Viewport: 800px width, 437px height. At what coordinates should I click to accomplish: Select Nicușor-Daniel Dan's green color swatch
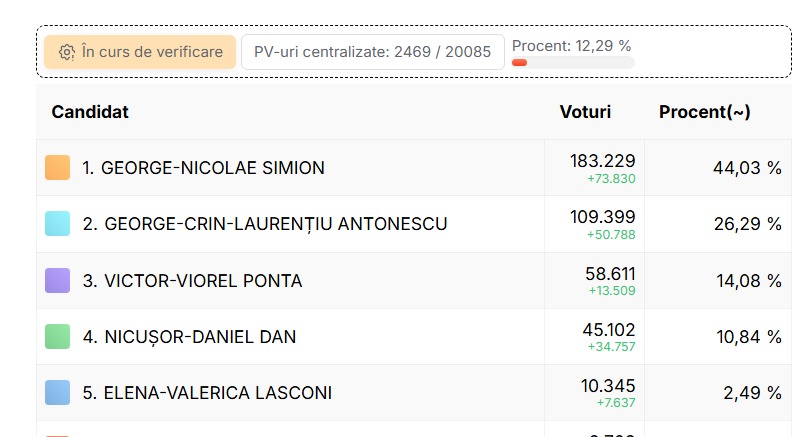click(58, 337)
